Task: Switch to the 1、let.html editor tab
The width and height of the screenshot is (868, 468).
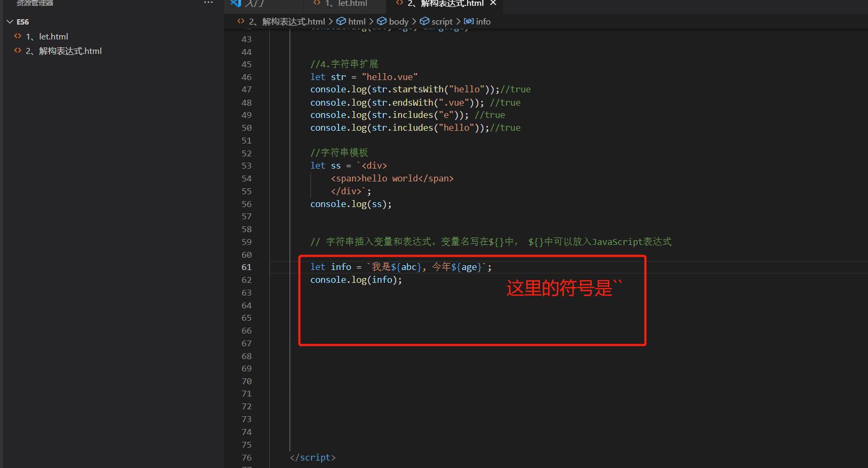Action: click(x=345, y=3)
